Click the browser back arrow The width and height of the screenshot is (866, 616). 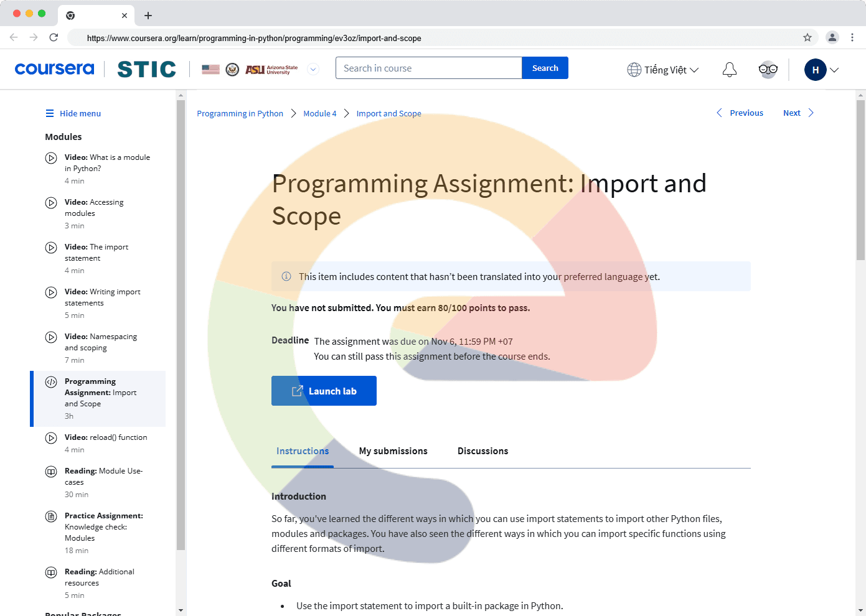coord(14,37)
